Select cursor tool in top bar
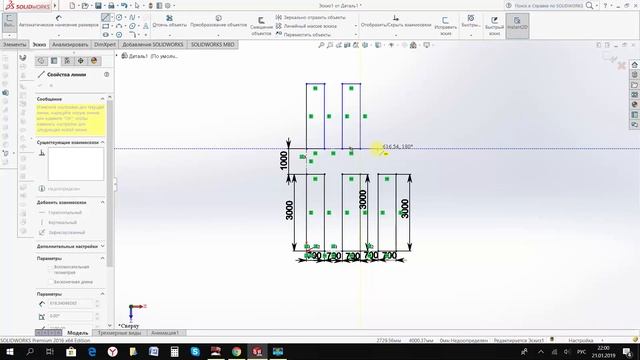640x360 pixels. (137, 6)
